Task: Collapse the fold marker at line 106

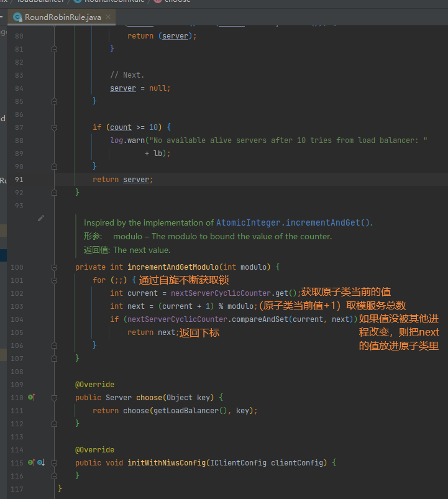Action: [x=55, y=346]
